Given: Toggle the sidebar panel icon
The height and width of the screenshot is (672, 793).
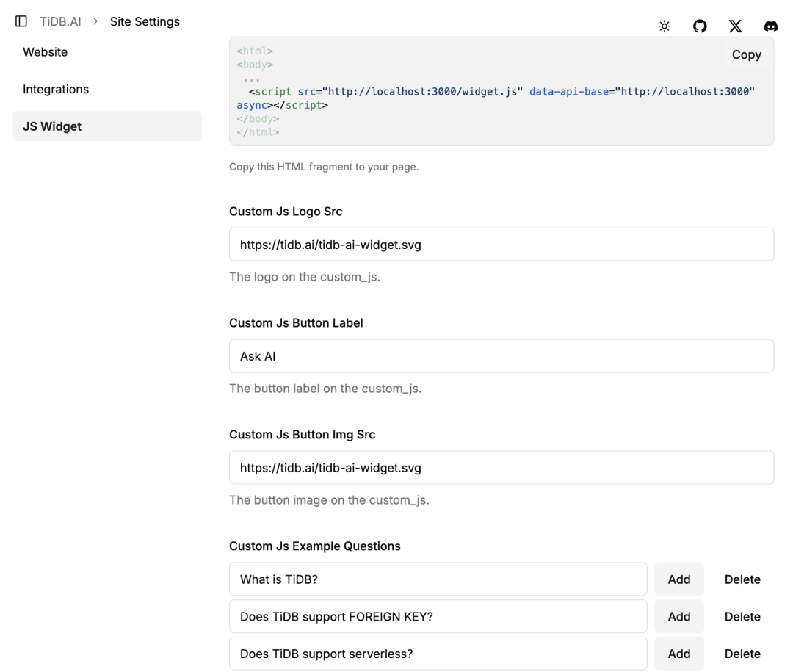Looking at the screenshot, I should [x=21, y=21].
